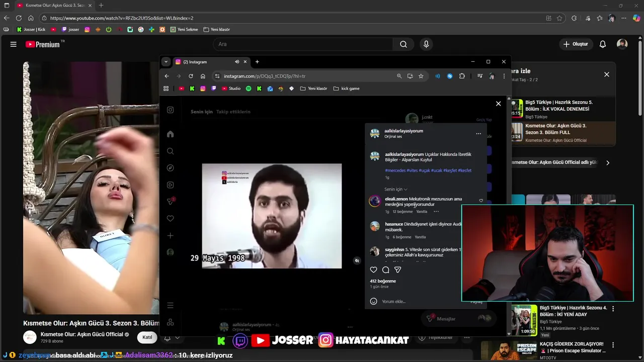This screenshot has width=644, height=362.
Task: Expand the channel info chevron in playlist panel
Action: 608,163
